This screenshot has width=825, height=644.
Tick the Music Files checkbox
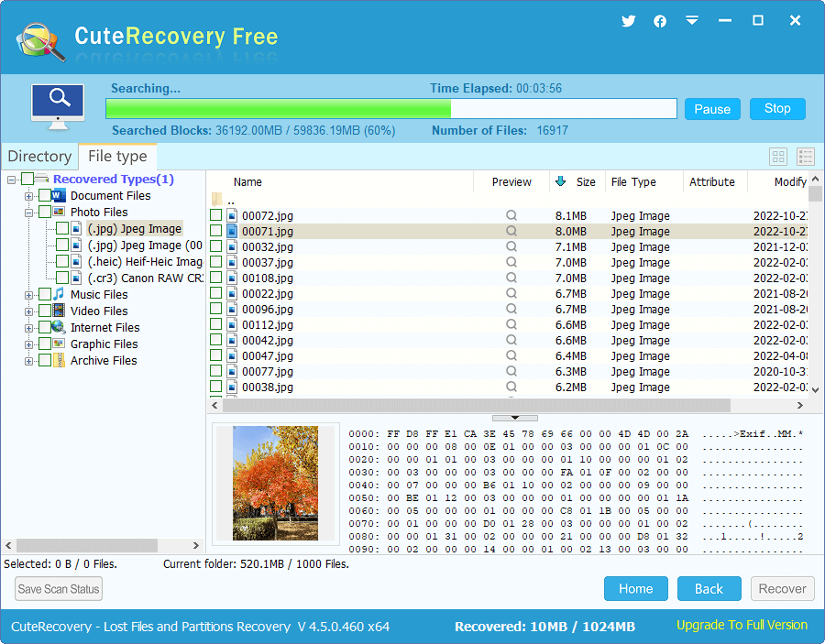45,294
